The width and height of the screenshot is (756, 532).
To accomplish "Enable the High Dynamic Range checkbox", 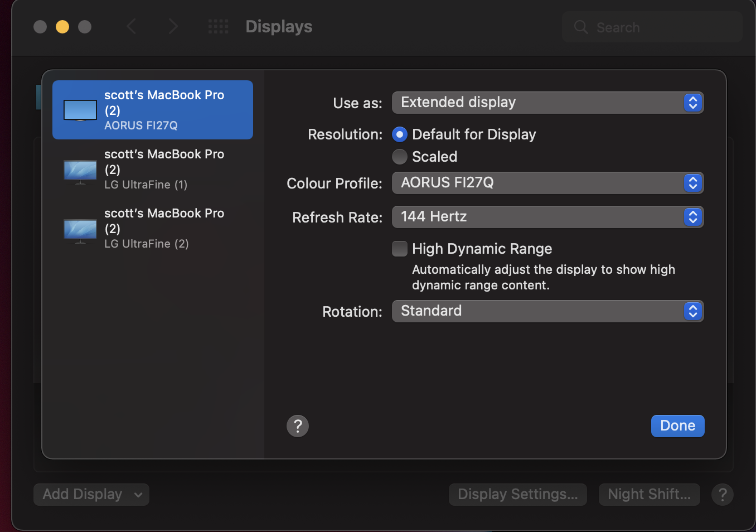I will pyautogui.click(x=400, y=249).
